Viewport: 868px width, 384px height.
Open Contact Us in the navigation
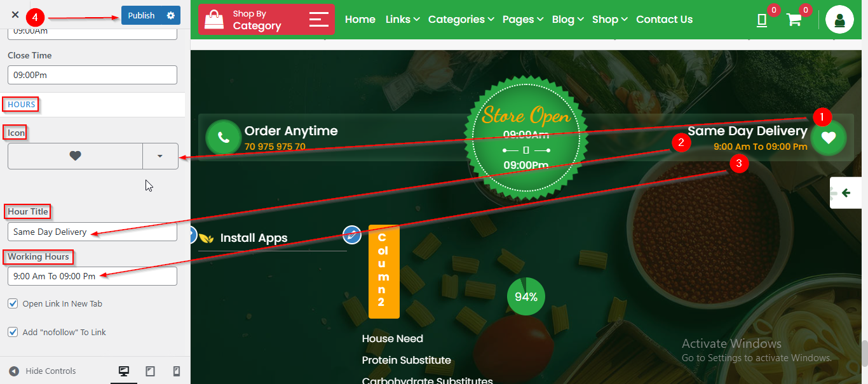(665, 19)
